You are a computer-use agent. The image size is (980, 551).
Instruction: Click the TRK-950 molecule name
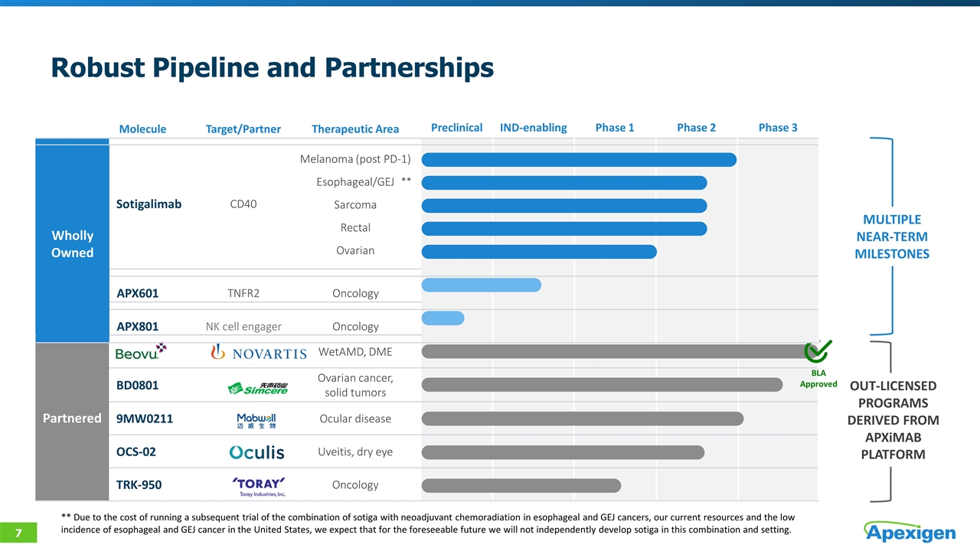[139, 485]
